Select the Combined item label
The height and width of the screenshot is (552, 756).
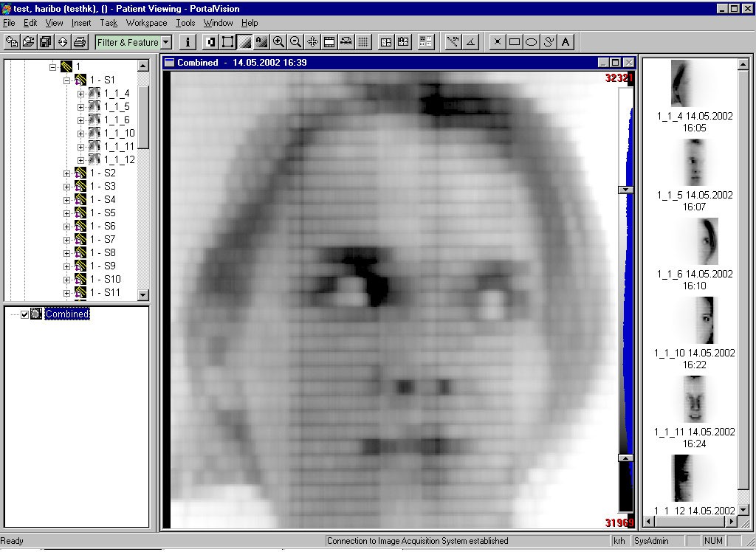point(67,314)
